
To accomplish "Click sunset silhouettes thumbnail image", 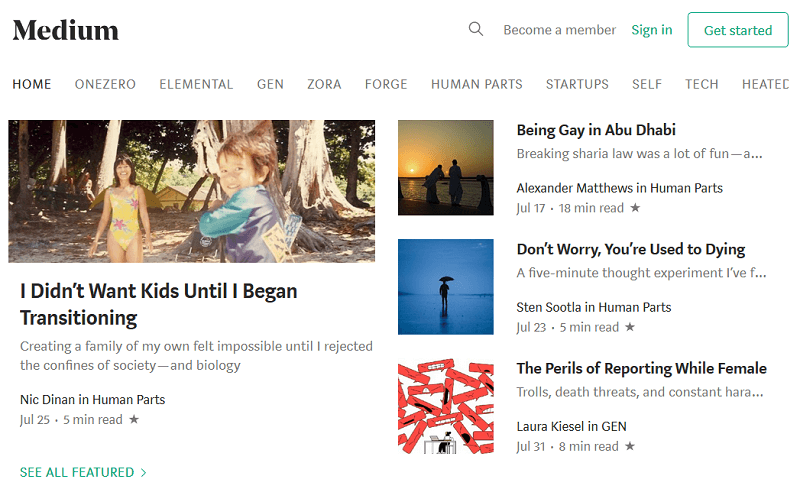I will click(x=445, y=167).
